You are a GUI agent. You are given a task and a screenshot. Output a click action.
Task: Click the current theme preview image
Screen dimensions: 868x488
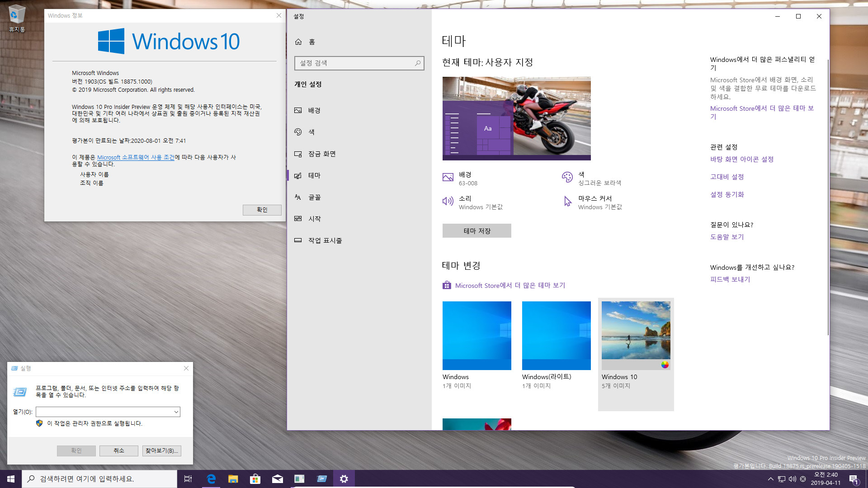516,118
